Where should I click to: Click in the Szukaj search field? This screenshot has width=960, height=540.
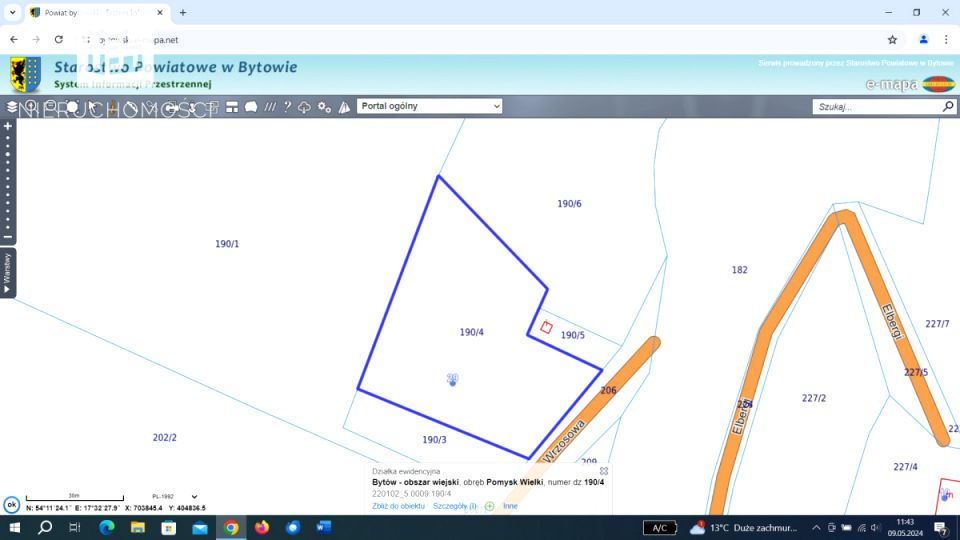coord(875,106)
